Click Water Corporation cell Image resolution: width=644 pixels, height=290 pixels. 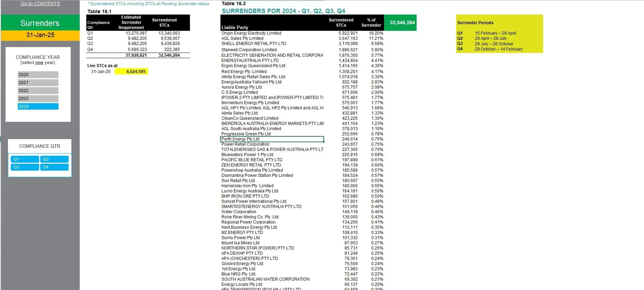pos(239,212)
